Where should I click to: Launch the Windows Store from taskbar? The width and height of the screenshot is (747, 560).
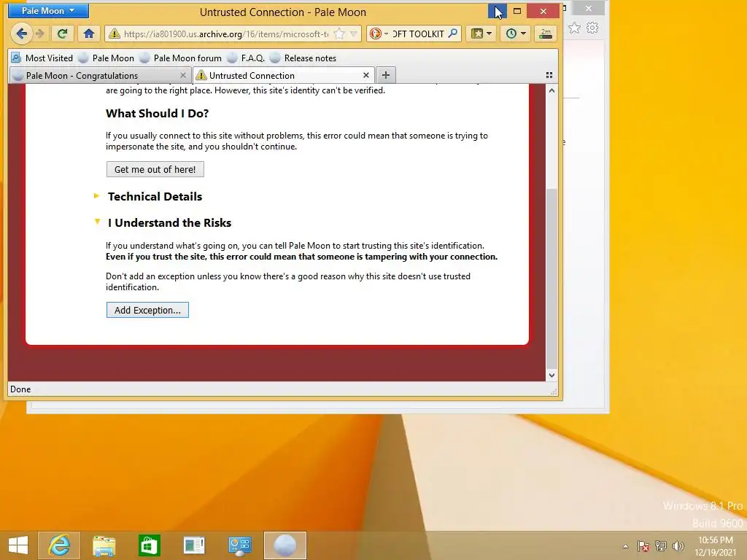tap(149, 545)
